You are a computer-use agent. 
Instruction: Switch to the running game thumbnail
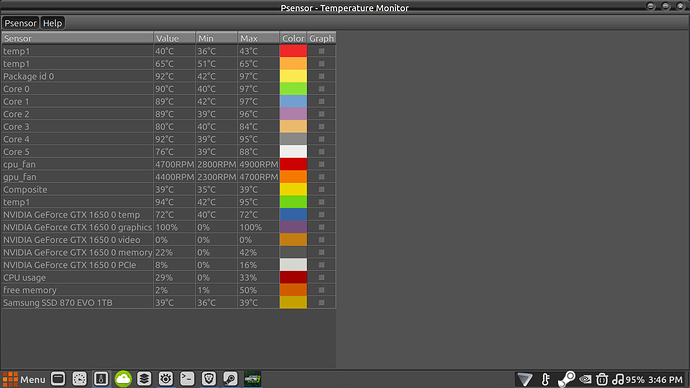point(253,379)
